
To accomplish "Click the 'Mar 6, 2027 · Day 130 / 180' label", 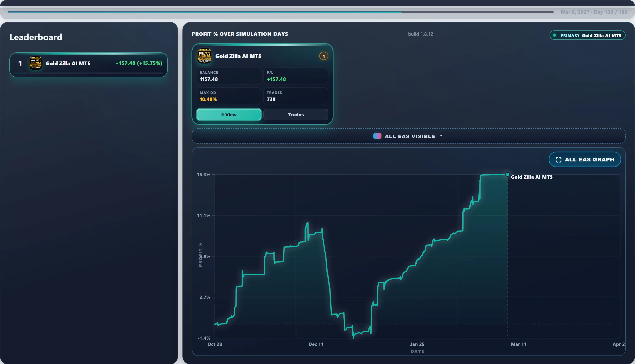I will (594, 12).
